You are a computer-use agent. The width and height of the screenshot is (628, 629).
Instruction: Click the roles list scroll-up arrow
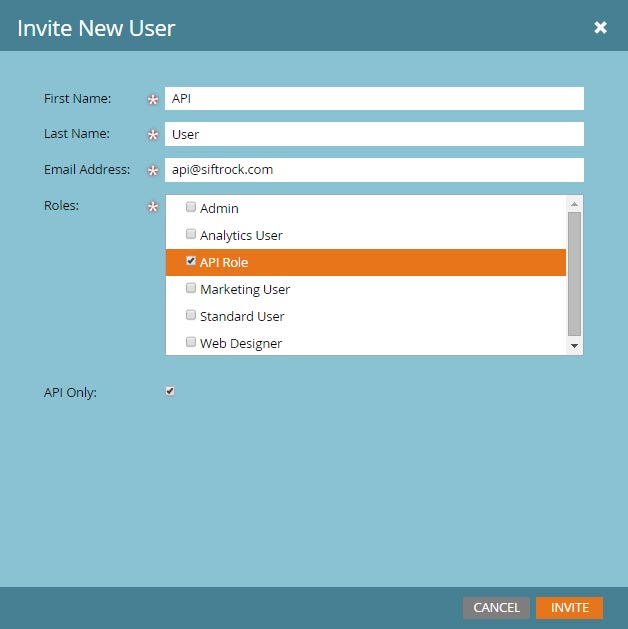[574, 204]
